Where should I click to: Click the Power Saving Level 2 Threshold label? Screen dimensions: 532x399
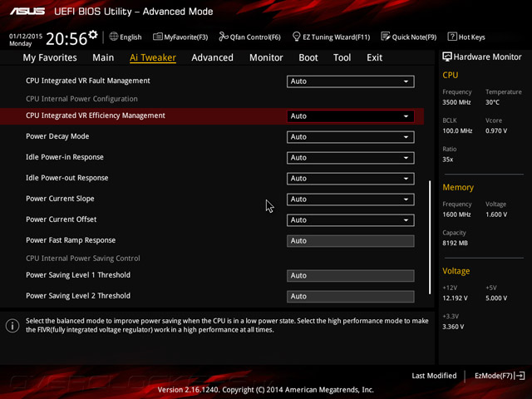78,296
